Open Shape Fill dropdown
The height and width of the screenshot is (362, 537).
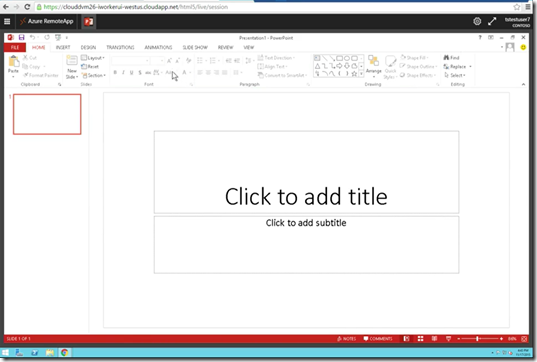coord(414,58)
